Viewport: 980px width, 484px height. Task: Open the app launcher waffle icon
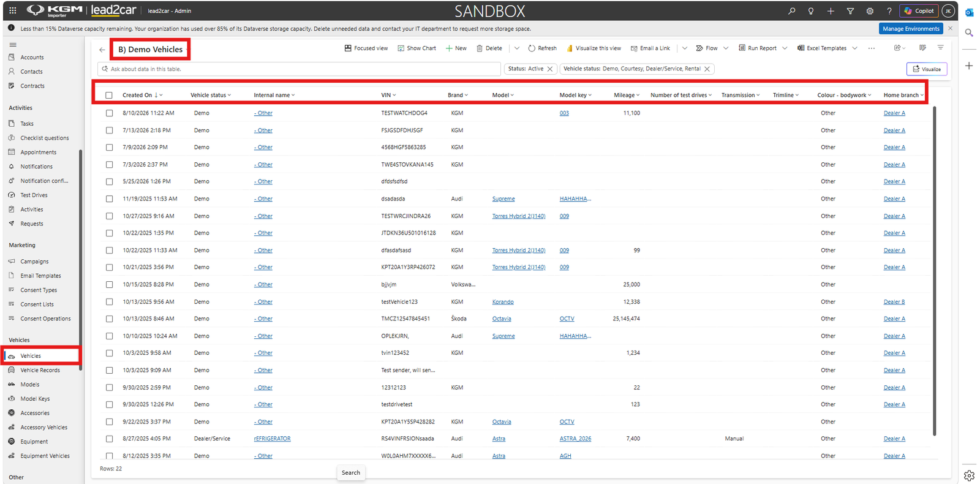pyautogui.click(x=12, y=10)
